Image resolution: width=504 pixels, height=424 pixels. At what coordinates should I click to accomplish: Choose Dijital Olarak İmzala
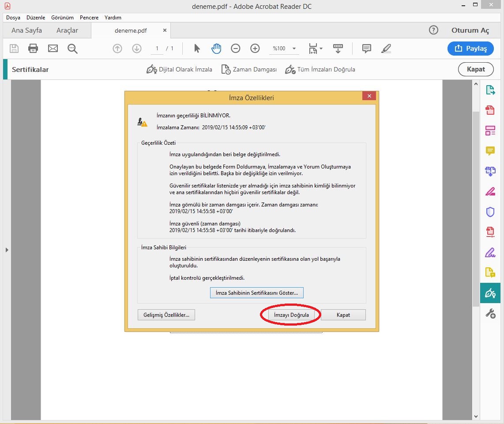179,69
